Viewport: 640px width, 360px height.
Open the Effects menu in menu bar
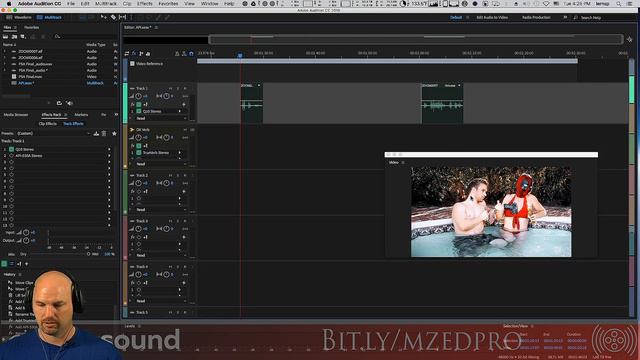(144, 4)
